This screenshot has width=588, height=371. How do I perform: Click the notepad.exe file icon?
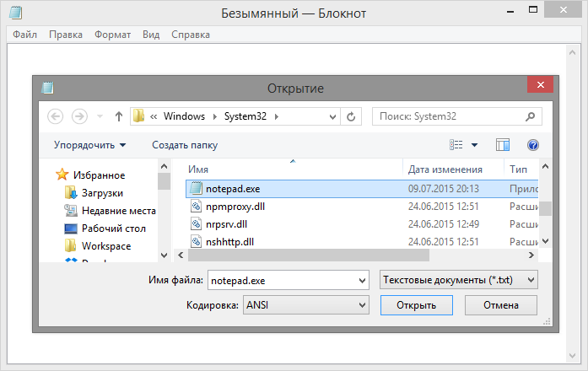[196, 188]
